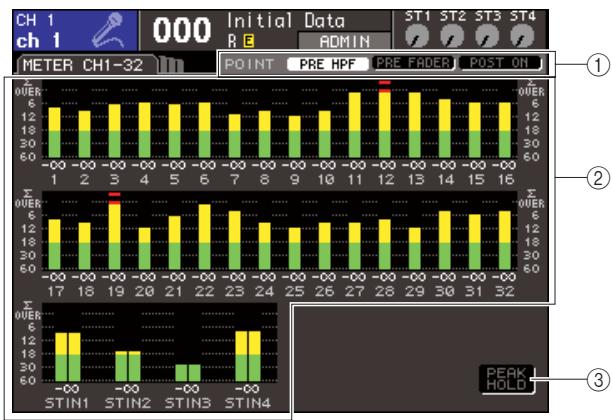Click the ADMIN user button
This screenshot has width=612, height=420.
[x=344, y=41]
